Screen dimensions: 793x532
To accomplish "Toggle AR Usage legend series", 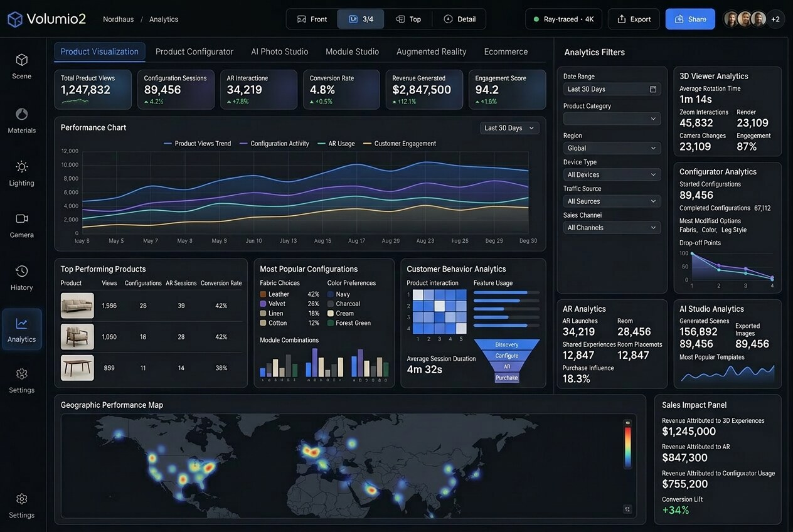I will pos(336,144).
